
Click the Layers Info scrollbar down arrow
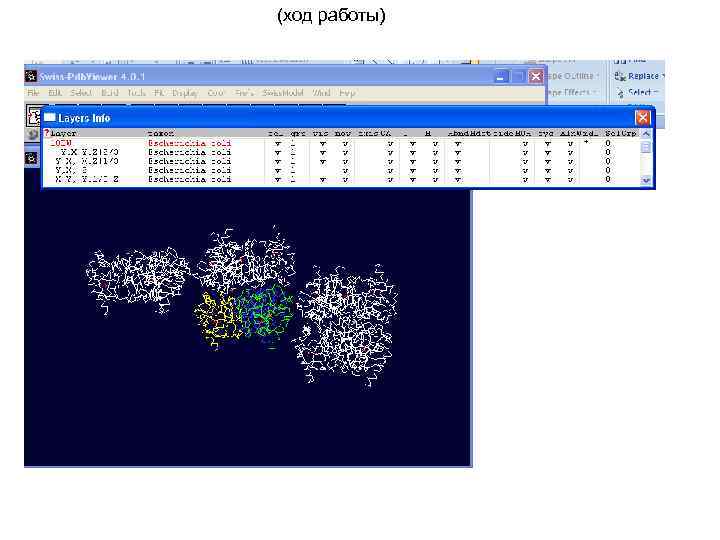pyautogui.click(x=646, y=180)
